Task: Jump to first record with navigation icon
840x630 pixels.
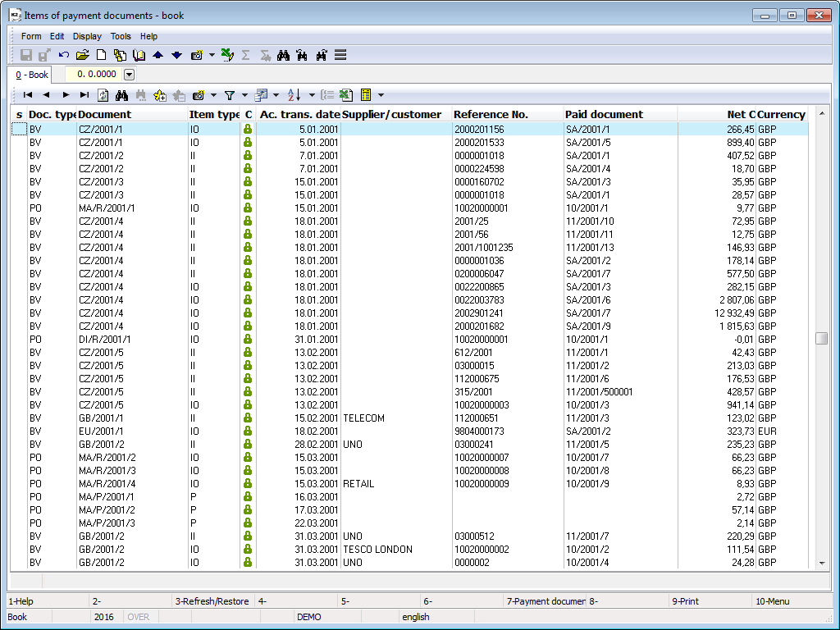Action: tap(27, 95)
